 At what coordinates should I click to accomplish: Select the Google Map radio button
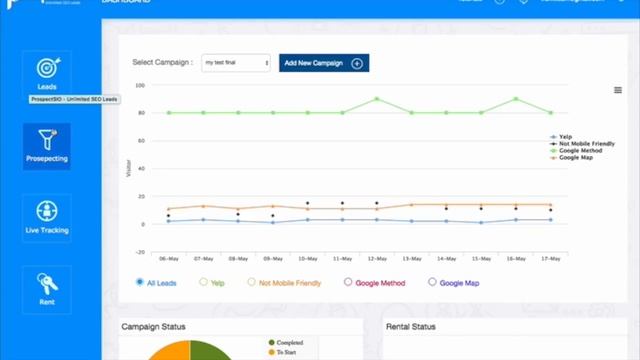(432, 282)
